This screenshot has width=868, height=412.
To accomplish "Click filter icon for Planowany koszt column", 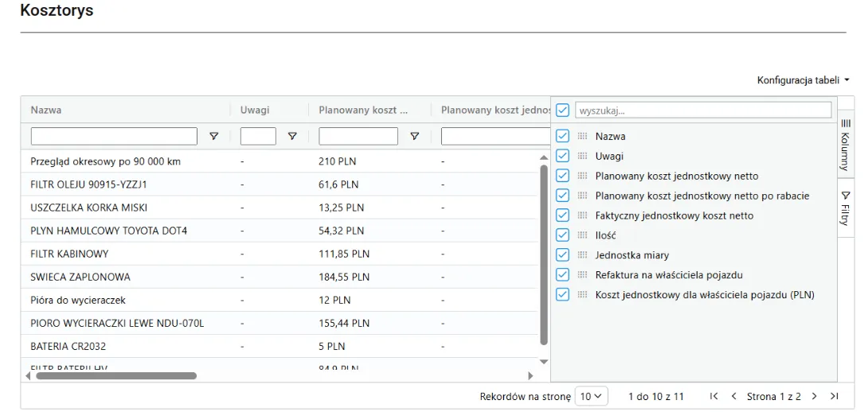I will (414, 136).
